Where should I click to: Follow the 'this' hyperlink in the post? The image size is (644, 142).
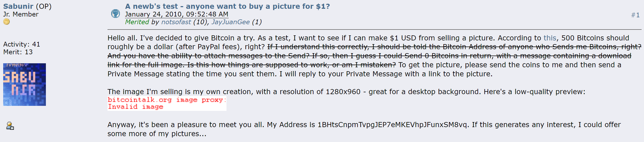coord(550,38)
